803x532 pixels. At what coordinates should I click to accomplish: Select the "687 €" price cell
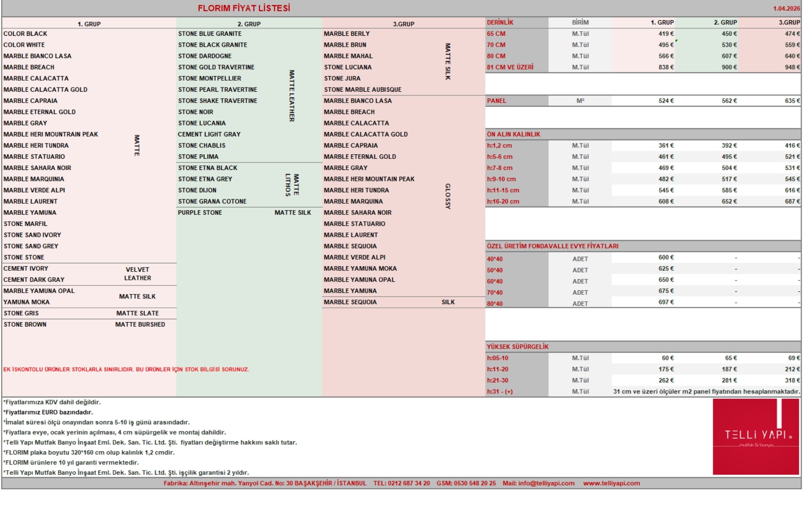(792, 201)
